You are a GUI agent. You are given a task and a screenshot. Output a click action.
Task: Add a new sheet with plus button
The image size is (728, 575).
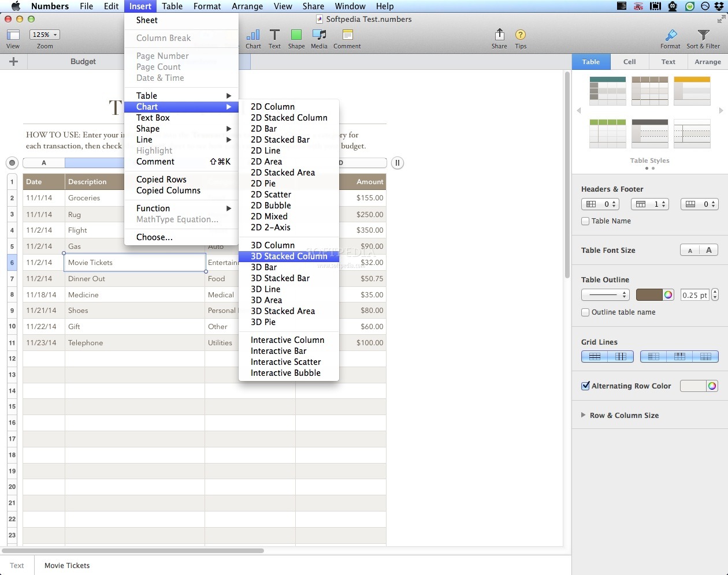[14, 62]
